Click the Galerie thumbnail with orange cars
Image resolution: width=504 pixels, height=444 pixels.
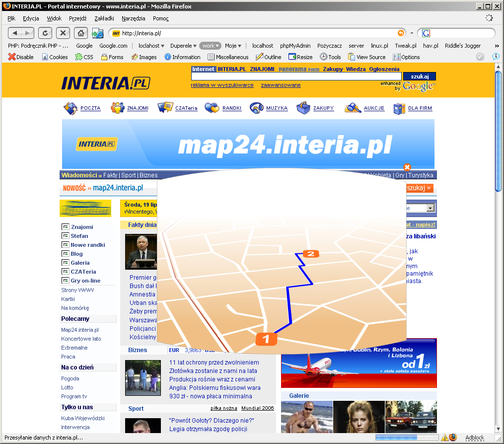click(x=411, y=417)
